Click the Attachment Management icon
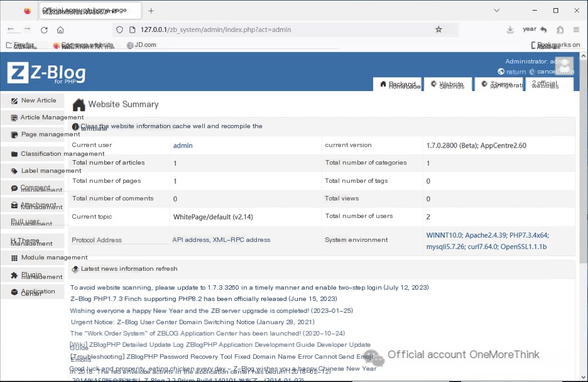Image resolution: width=588 pixels, height=382 pixels. (14, 205)
